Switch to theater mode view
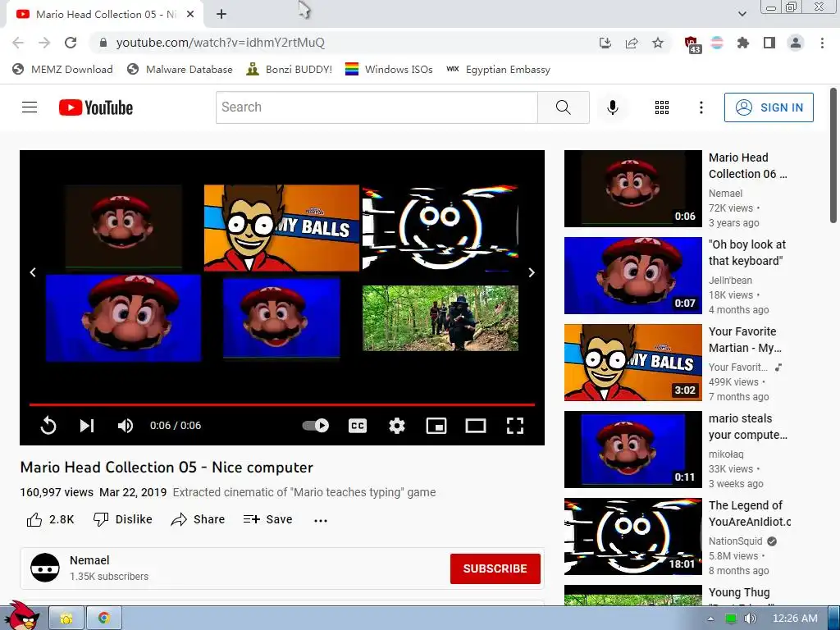The image size is (840, 630). (x=476, y=426)
